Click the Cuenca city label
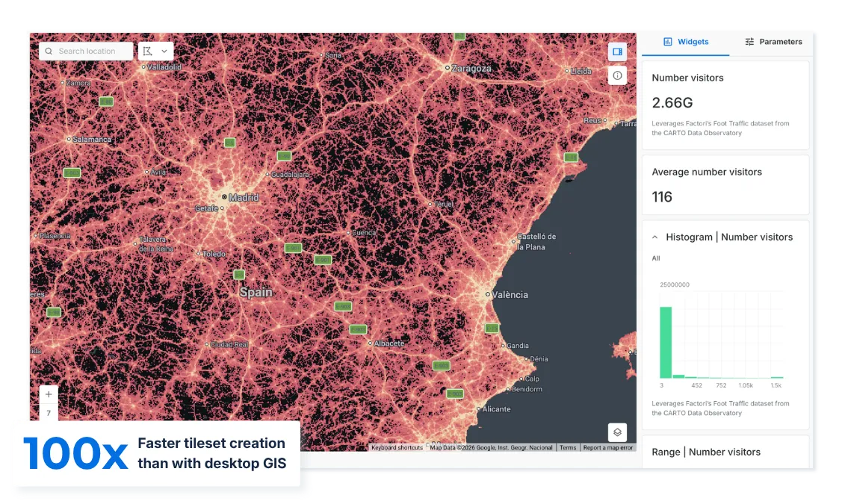This screenshot has height=504, width=845. coord(364,233)
